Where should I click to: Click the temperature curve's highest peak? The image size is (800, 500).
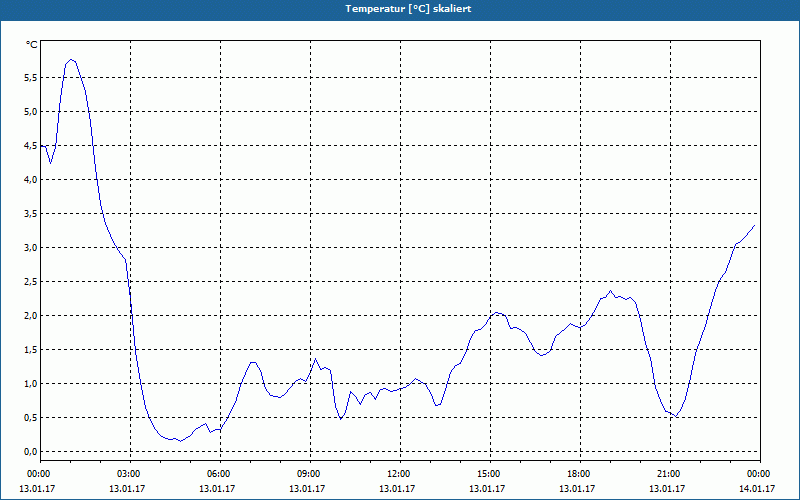pos(71,60)
